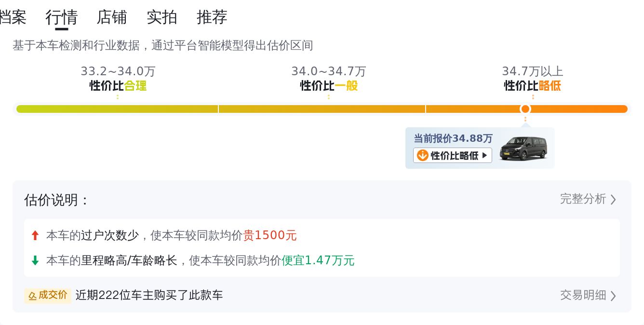The height and width of the screenshot is (325, 644).
Task: Click 贵1500元 red text
Action: click(x=270, y=235)
